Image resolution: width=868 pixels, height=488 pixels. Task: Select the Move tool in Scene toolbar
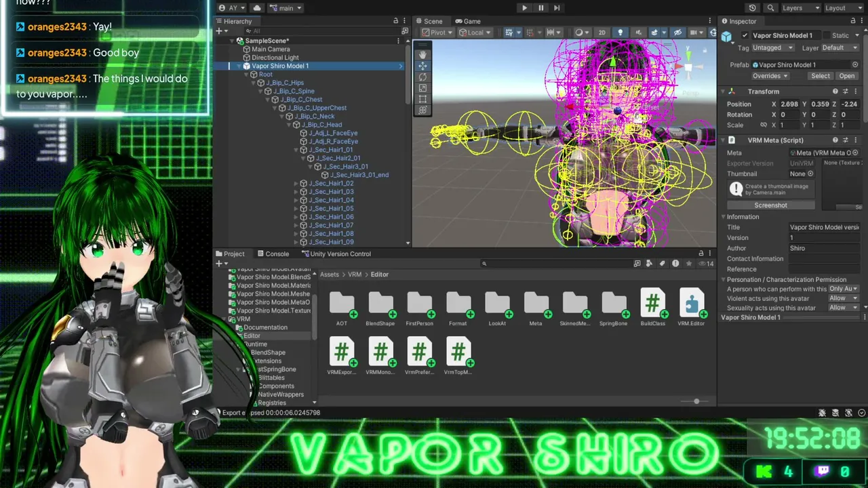pyautogui.click(x=422, y=66)
